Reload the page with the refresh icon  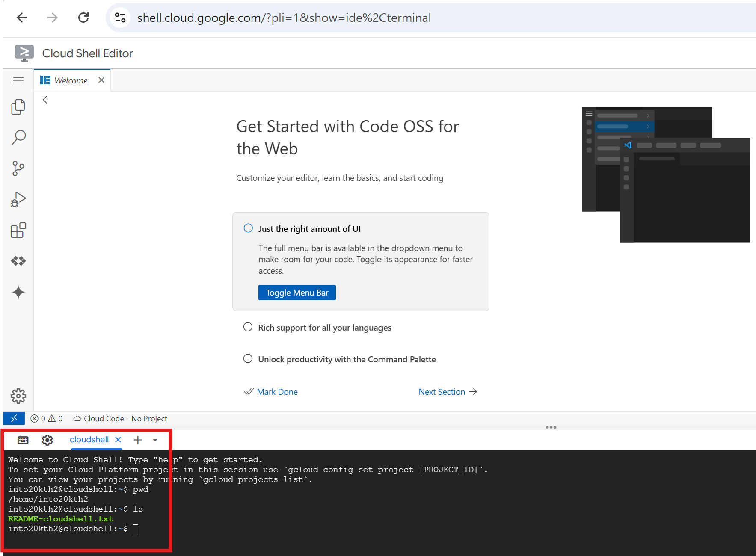point(83,18)
